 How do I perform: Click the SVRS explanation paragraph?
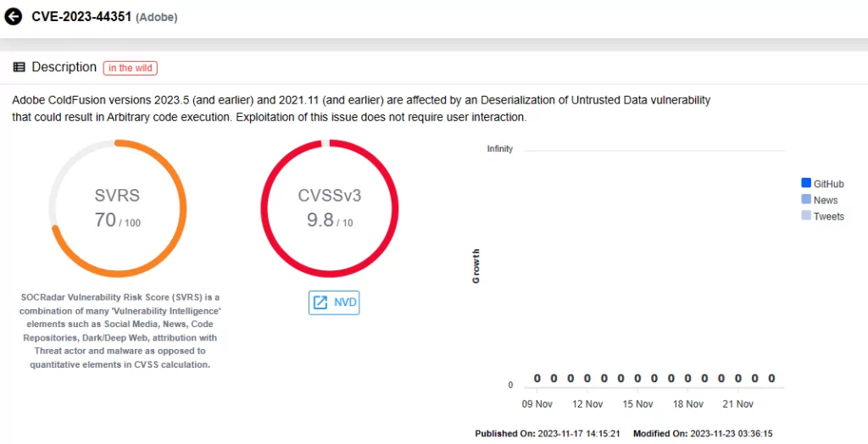click(120, 331)
